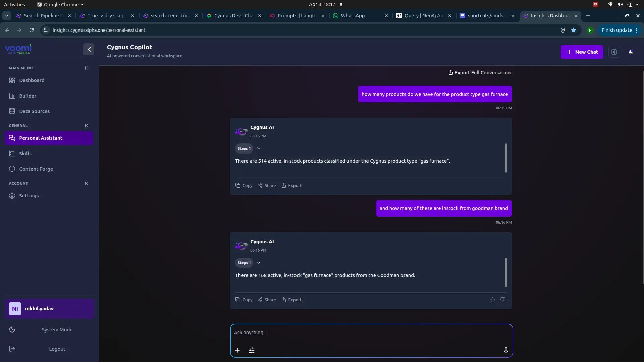Collapse the GENERAL section
This screenshot has width=644, height=362.
[x=87, y=126]
